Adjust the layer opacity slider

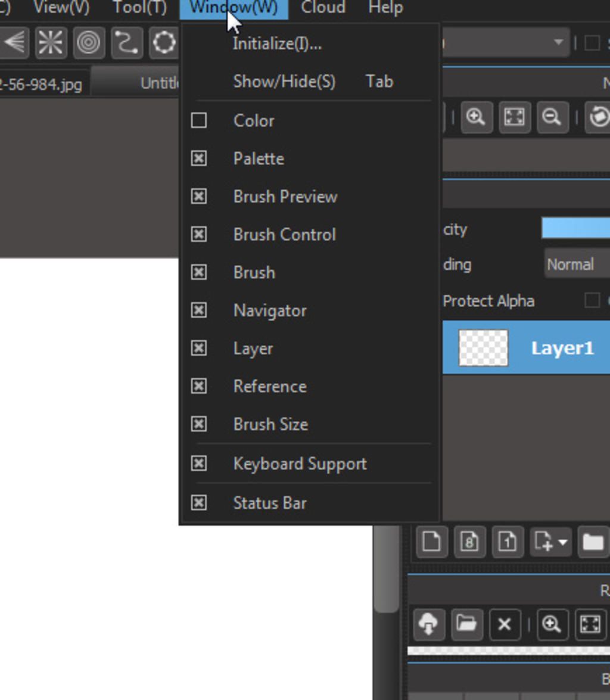(575, 228)
